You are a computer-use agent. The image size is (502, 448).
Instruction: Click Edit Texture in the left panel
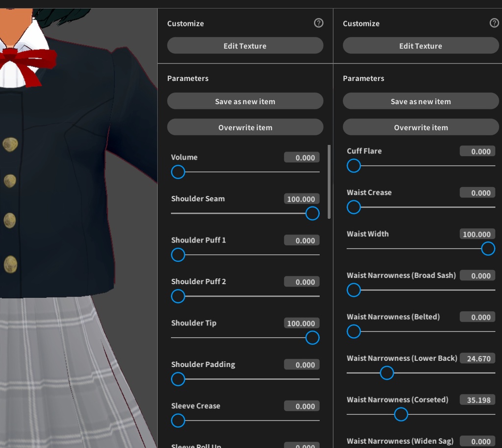coord(245,46)
